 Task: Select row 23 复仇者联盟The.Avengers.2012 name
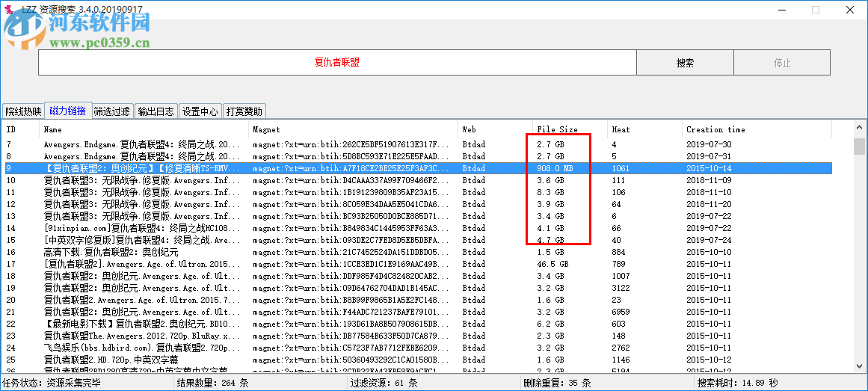click(142, 336)
